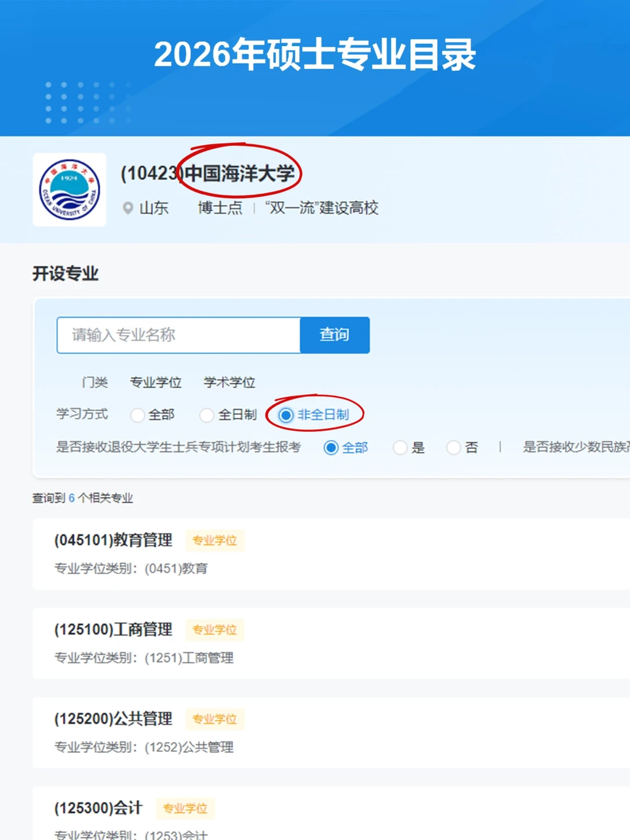Select 全部 for veteran plan applicants
Image resolution: width=630 pixels, height=840 pixels.
pyautogui.click(x=331, y=447)
